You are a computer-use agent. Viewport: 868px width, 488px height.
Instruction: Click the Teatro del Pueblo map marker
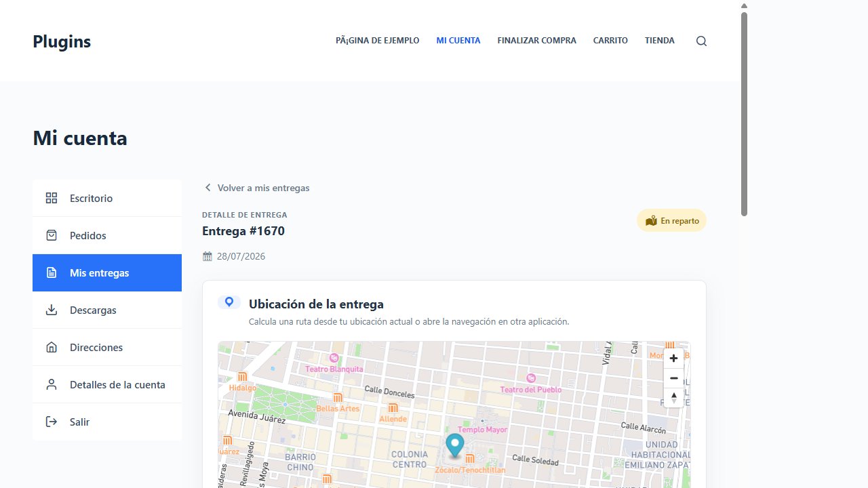[x=531, y=378]
